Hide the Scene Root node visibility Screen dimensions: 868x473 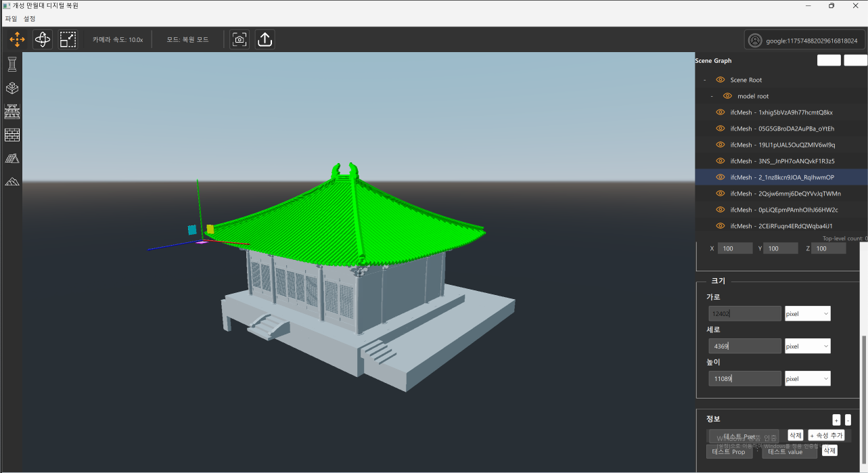click(x=721, y=80)
